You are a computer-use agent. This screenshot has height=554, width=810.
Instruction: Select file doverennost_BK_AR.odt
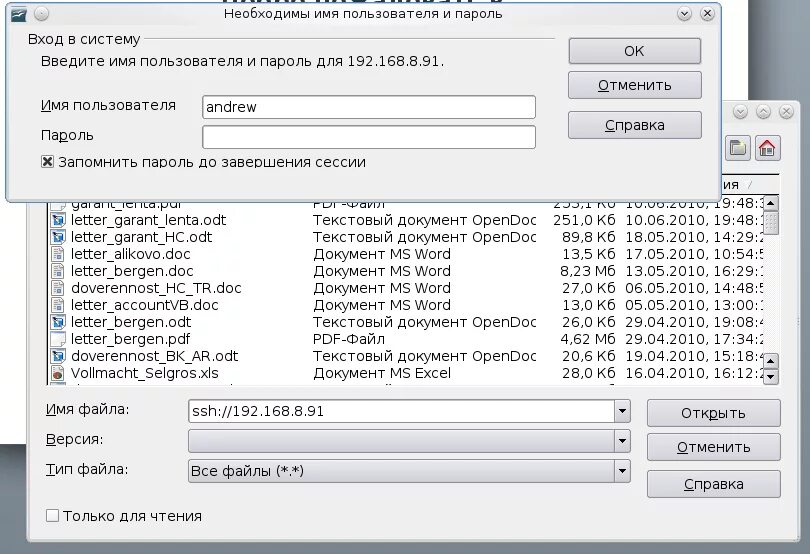154,357
